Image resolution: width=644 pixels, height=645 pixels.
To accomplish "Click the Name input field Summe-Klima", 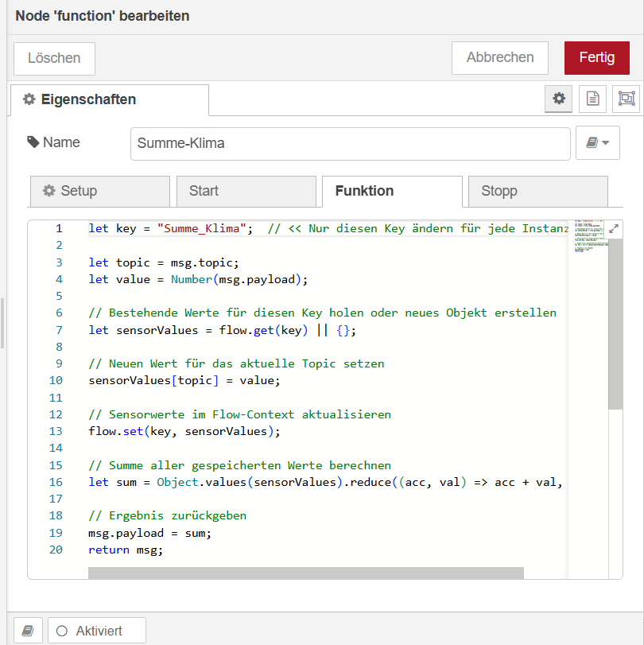I will [350, 144].
